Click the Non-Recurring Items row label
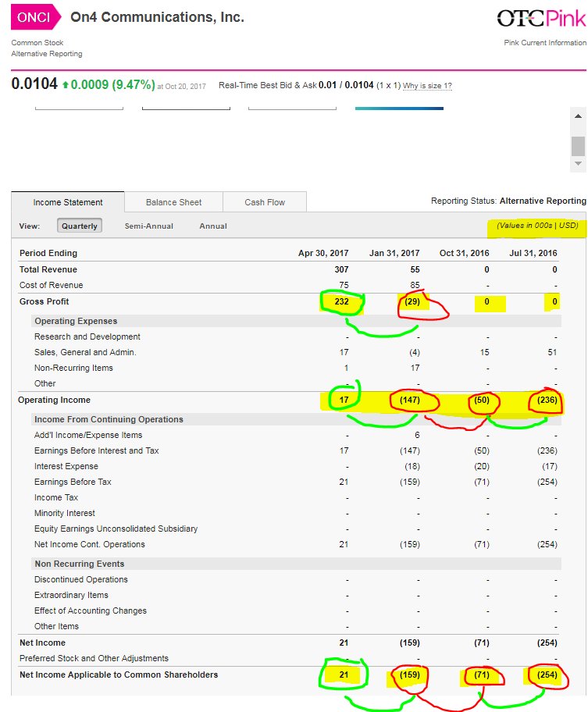The width and height of the screenshot is (588, 712). [73, 368]
